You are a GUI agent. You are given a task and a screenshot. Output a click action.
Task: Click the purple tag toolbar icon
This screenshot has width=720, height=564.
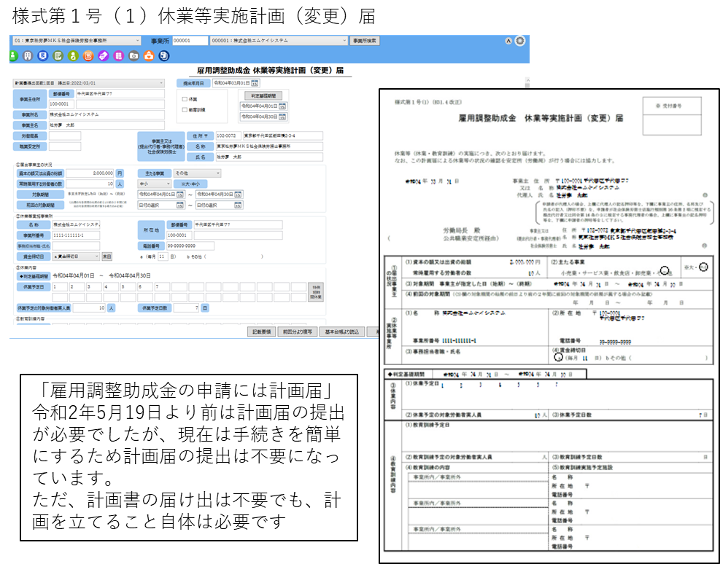103,56
